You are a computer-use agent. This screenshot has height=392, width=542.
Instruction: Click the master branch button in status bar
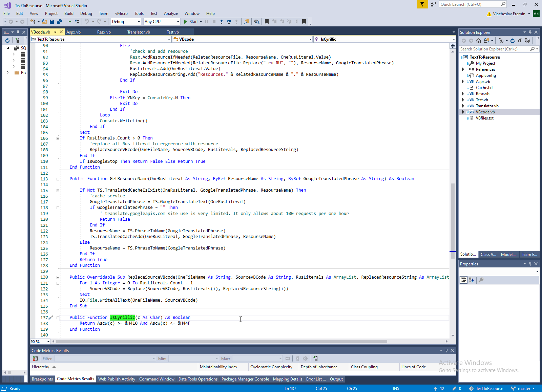pos(523,389)
